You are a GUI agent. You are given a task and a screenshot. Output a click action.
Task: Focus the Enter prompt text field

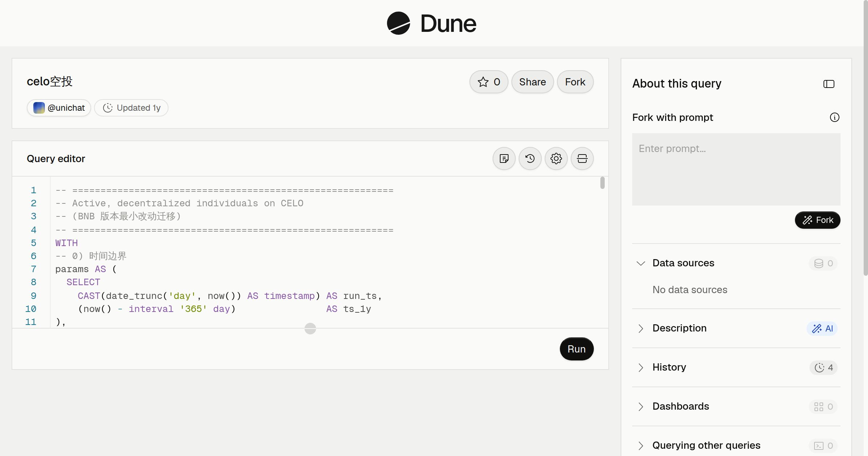(736, 169)
